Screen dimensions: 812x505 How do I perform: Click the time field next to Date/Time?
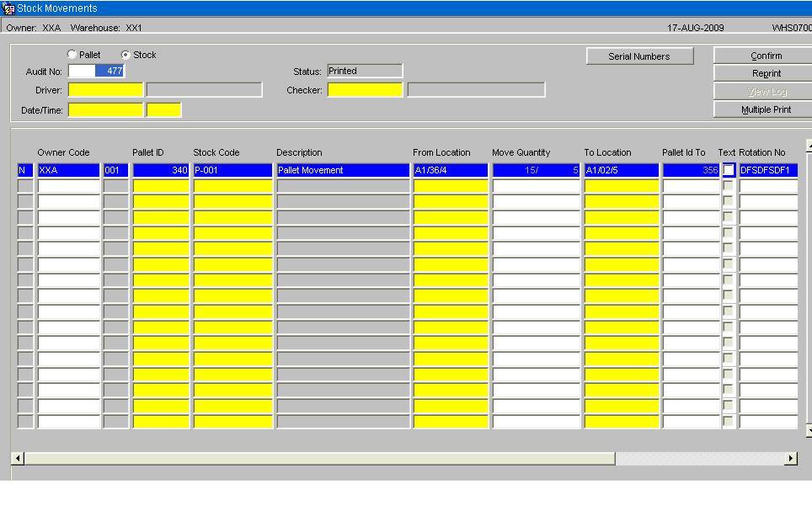coord(163,109)
